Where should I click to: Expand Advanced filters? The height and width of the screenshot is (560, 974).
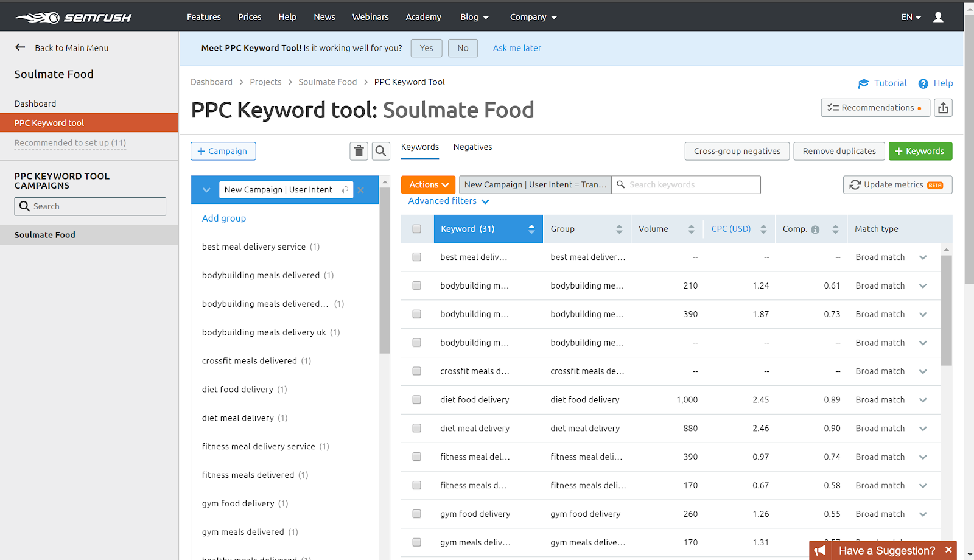coord(449,201)
